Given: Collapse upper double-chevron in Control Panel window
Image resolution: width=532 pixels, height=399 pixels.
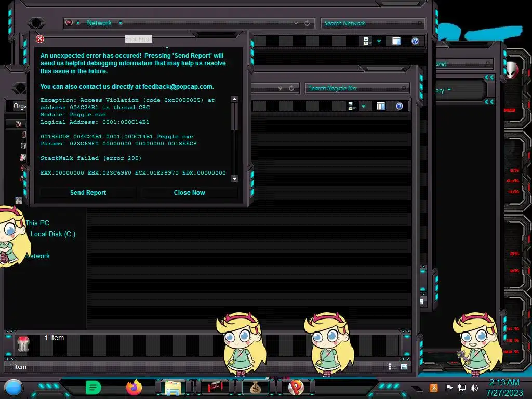Looking at the screenshot, I should coord(489,78).
